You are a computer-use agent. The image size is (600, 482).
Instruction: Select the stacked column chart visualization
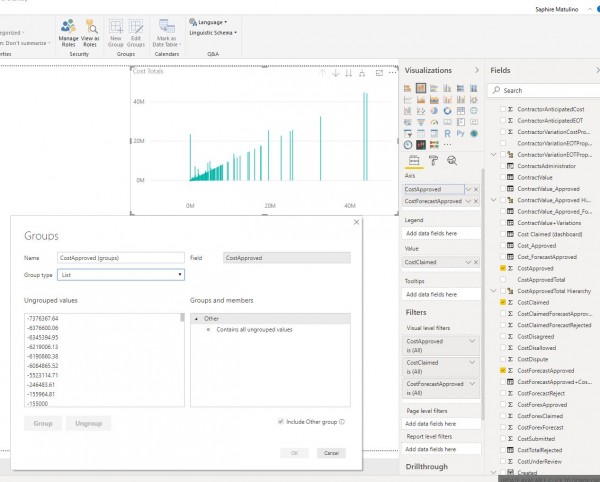pos(421,88)
